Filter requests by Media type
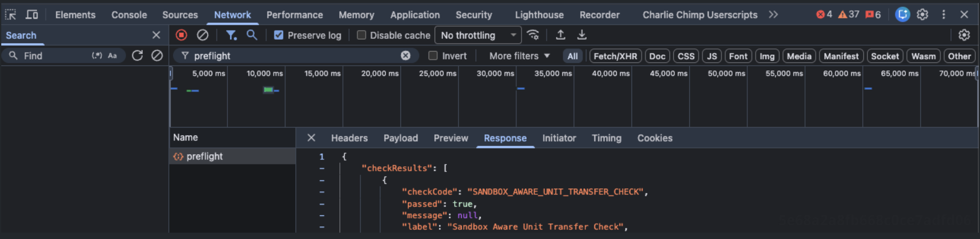This screenshot has height=239, width=980. point(799,56)
